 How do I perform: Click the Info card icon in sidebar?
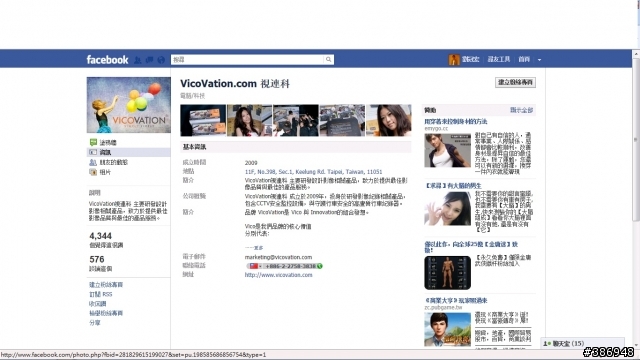(93, 152)
